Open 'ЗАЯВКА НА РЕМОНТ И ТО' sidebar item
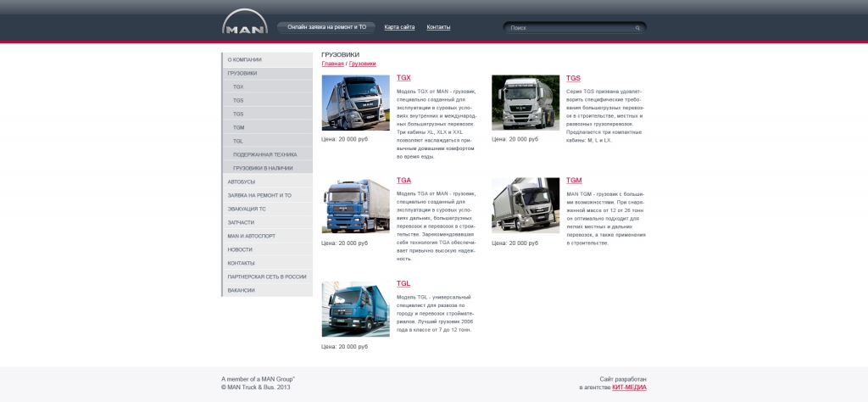Viewport: 868px width, 402px height. [x=267, y=195]
